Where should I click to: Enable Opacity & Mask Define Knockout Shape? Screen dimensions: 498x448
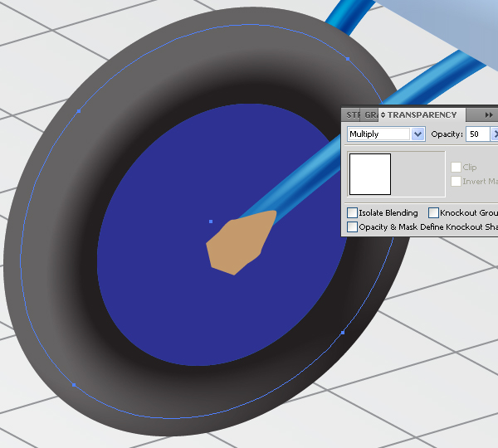point(352,227)
